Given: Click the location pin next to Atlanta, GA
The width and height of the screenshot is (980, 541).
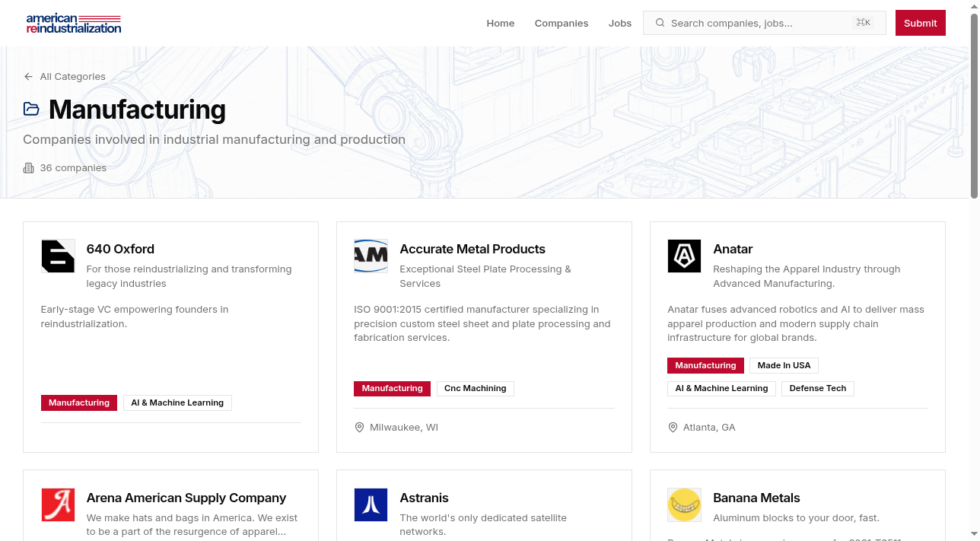Looking at the screenshot, I should point(673,428).
